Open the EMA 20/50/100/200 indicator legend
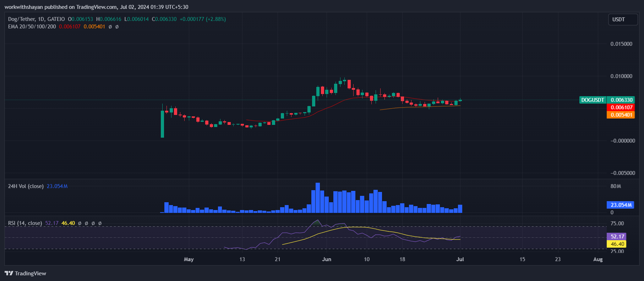Screen dimensions: 644x281 click(x=32, y=27)
